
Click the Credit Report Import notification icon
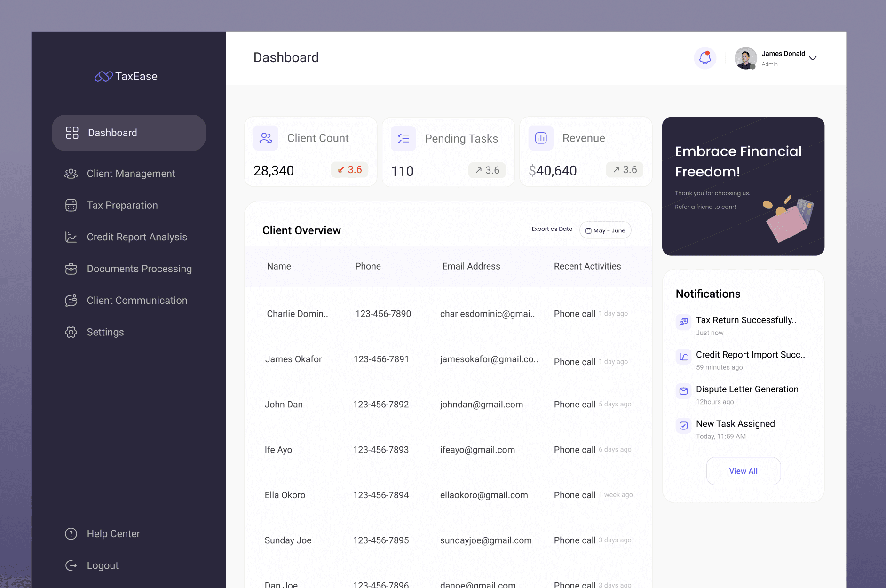684,357
